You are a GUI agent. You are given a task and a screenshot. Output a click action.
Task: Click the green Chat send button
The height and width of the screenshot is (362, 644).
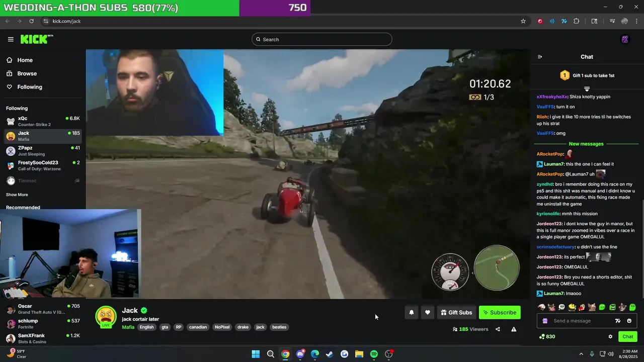[628, 336]
